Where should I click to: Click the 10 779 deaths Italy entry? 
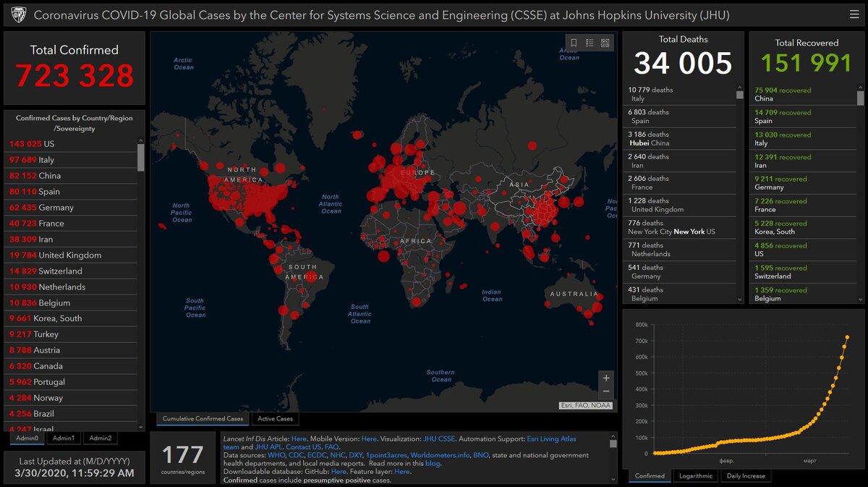click(679, 94)
